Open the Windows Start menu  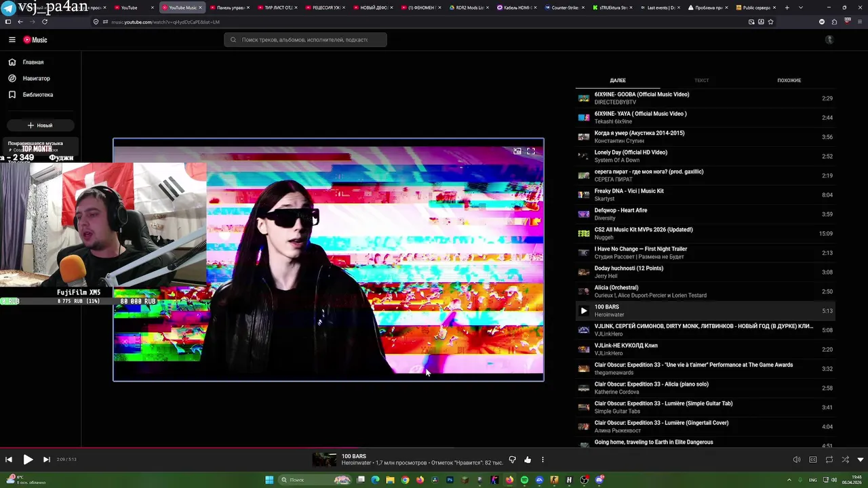click(269, 480)
